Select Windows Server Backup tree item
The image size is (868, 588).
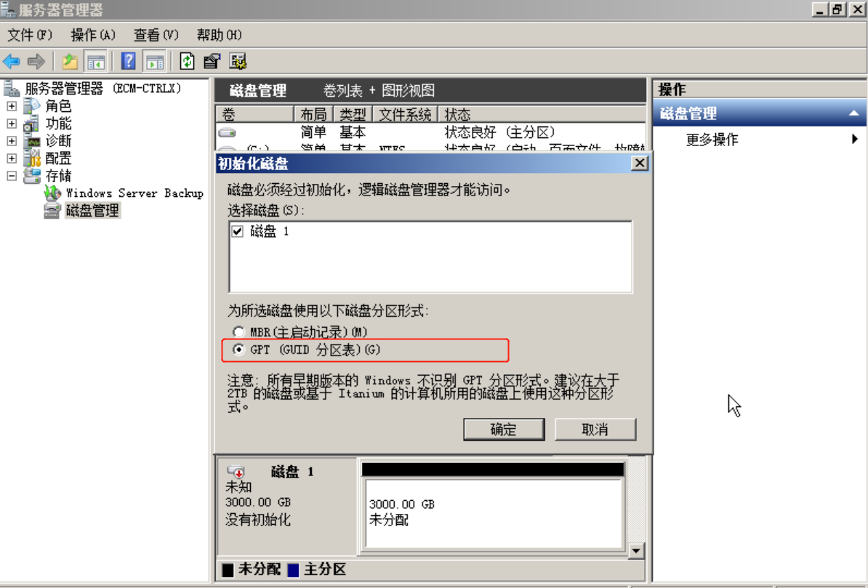(x=134, y=193)
